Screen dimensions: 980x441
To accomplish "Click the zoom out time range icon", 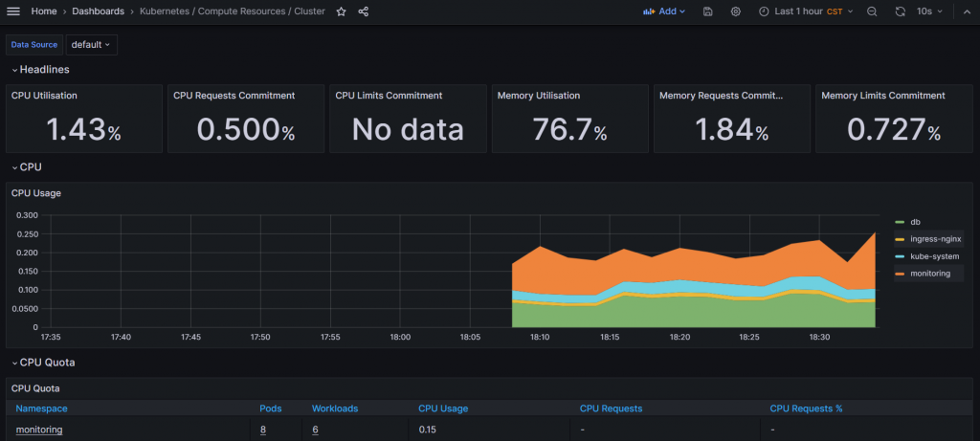I will (x=872, y=11).
